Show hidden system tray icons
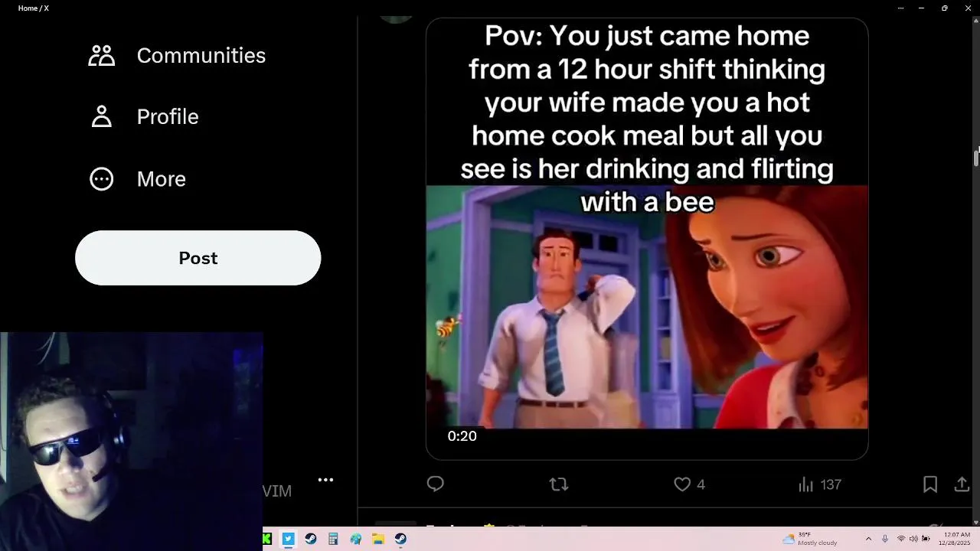The height and width of the screenshot is (551, 980). (x=868, y=539)
